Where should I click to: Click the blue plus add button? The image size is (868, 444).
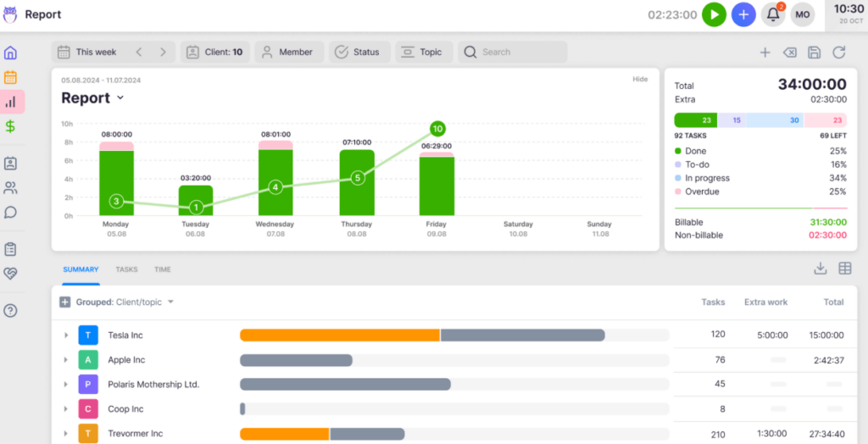743,14
